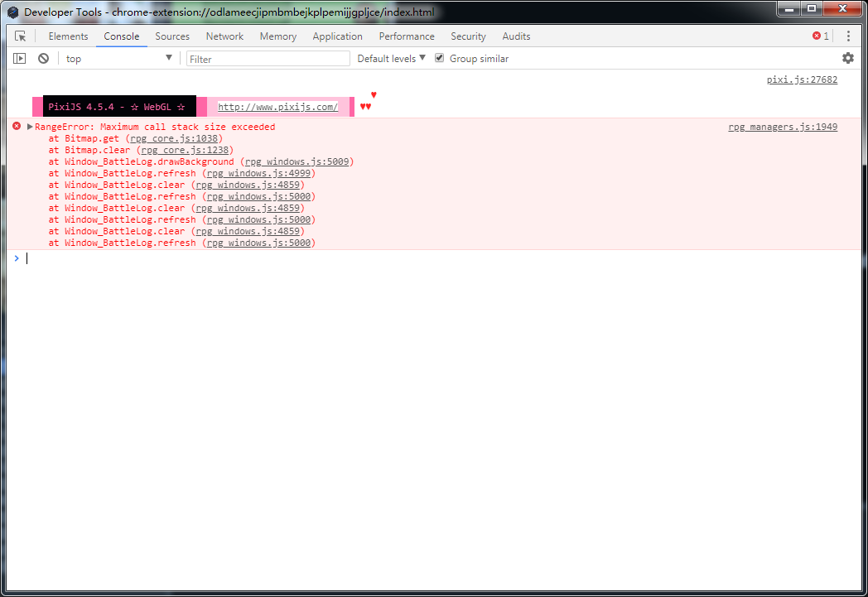Open the rpg_managers.js:1949 source link

coord(783,127)
